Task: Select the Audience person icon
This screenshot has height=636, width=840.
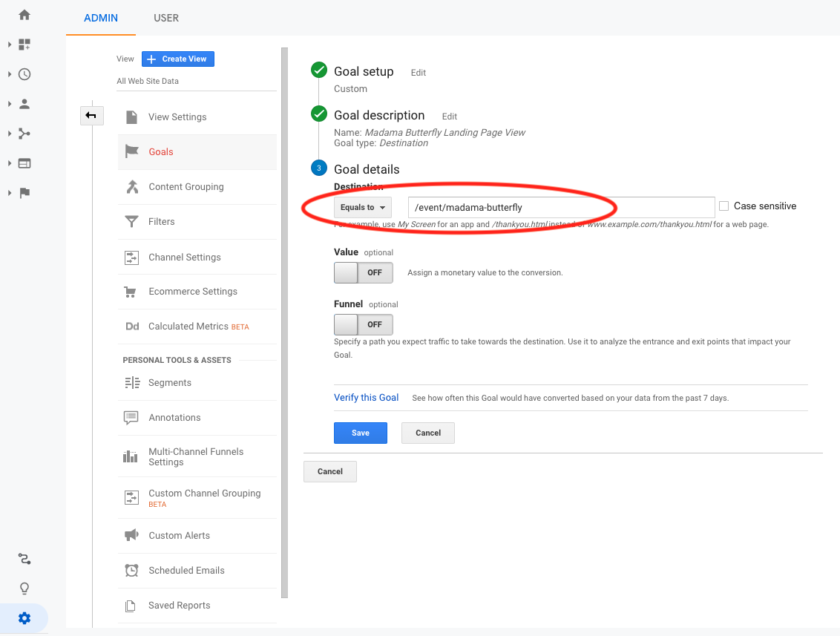Action: point(26,104)
